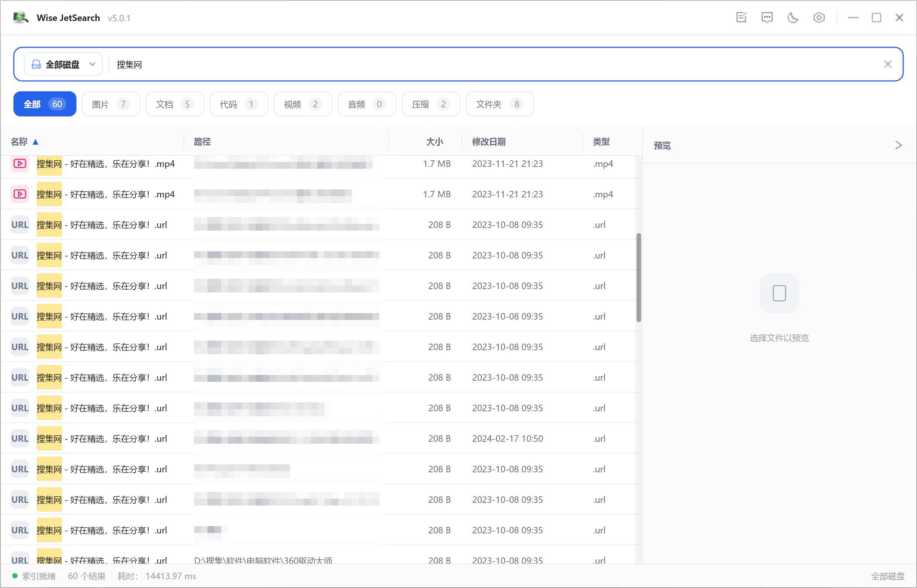Open settings hexagon icon
This screenshot has width=917, height=588.
tap(819, 18)
